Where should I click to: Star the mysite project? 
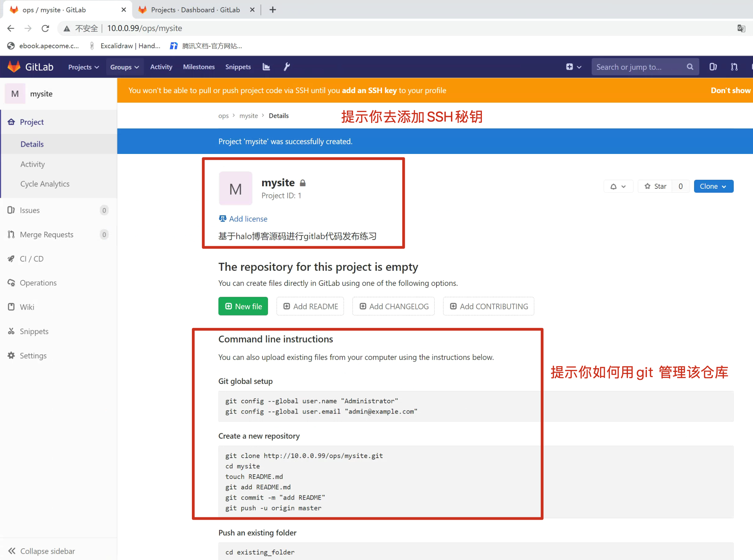pos(655,186)
